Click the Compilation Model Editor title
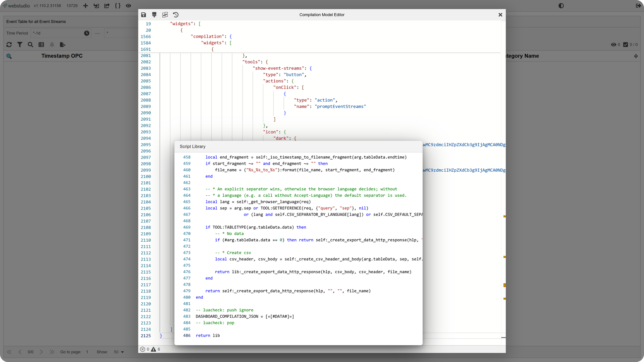 (322, 15)
